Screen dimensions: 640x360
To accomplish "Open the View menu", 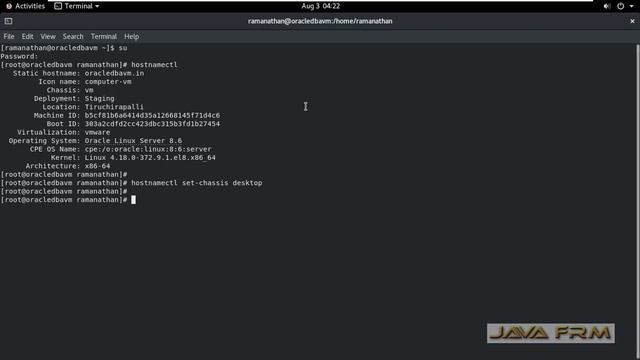I will [48, 36].
